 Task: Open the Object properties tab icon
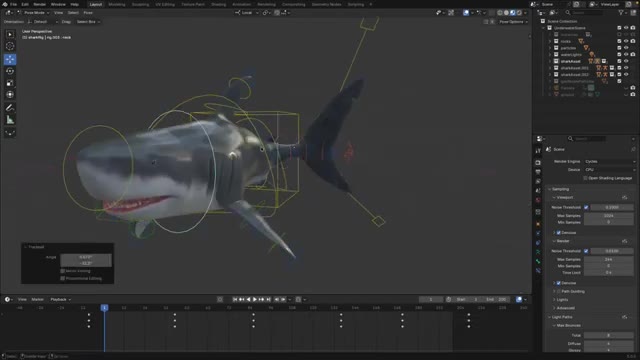(x=538, y=224)
